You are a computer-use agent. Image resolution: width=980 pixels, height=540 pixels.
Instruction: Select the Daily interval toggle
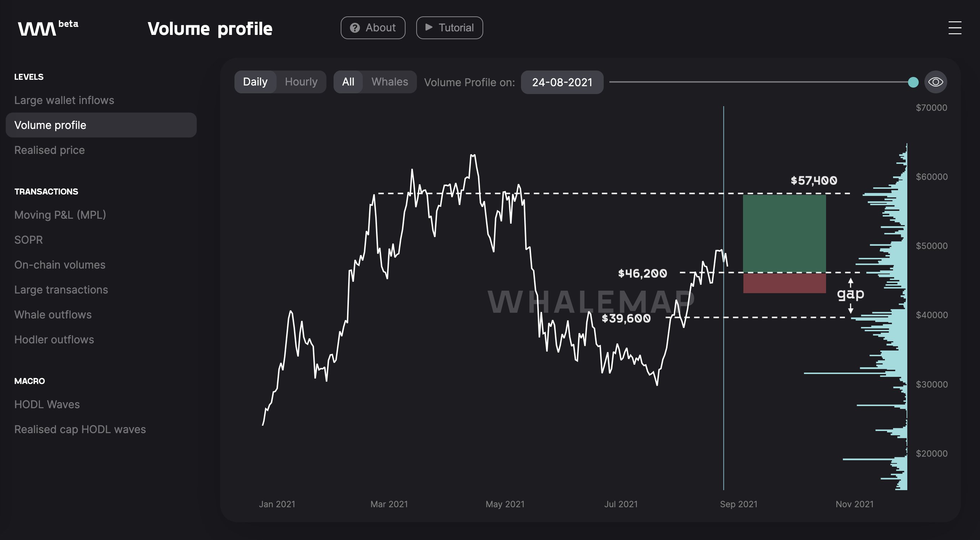point(255,82)
